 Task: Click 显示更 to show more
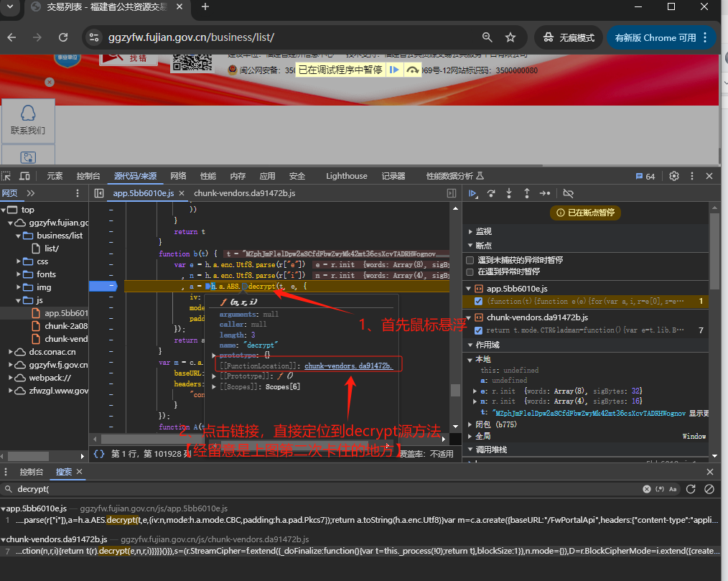pos(699,414)
